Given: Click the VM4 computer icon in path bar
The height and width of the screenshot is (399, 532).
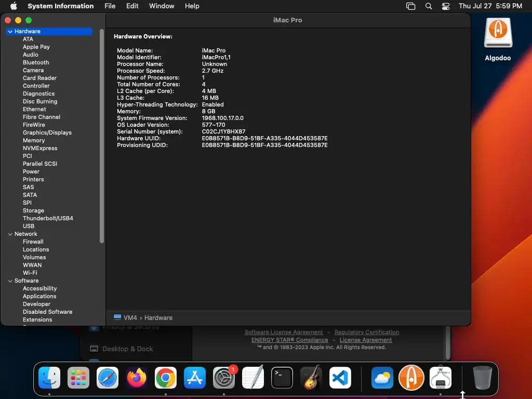Looking at the screenshot, I should pyautogui.click(x=117, y=317).
